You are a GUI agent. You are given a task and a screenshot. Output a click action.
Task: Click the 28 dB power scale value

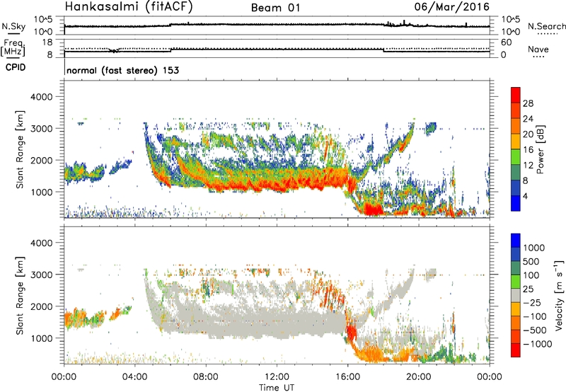pos(528,103)
